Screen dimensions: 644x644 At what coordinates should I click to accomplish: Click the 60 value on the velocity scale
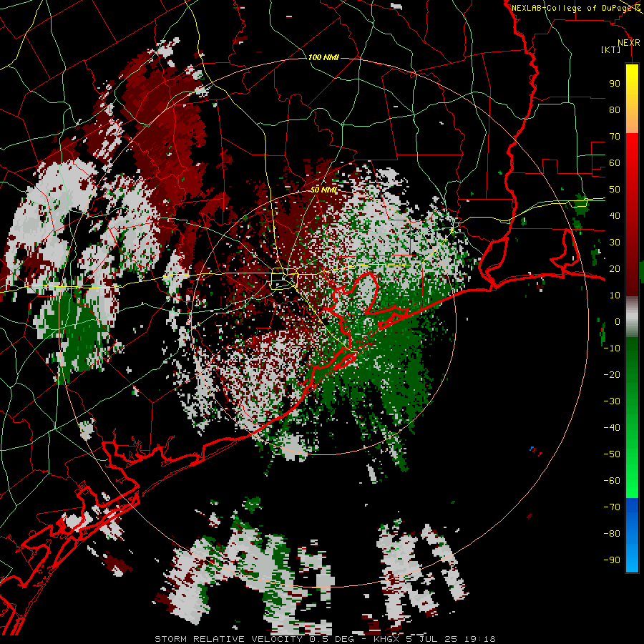click(x=615, y=163)
